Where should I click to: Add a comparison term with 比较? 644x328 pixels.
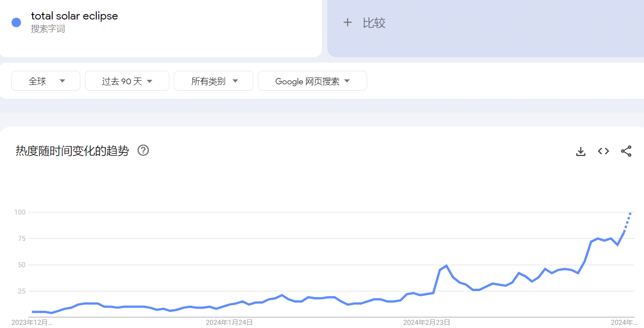[x=374, y=23]
